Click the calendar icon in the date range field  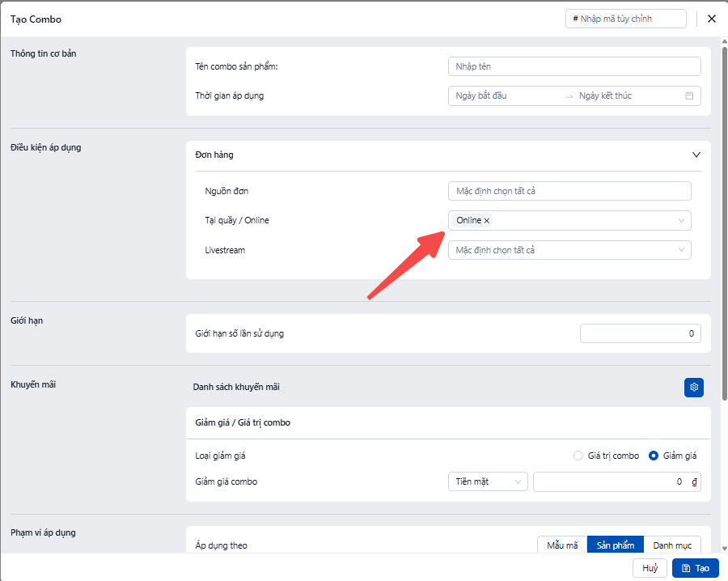[689, 95]
